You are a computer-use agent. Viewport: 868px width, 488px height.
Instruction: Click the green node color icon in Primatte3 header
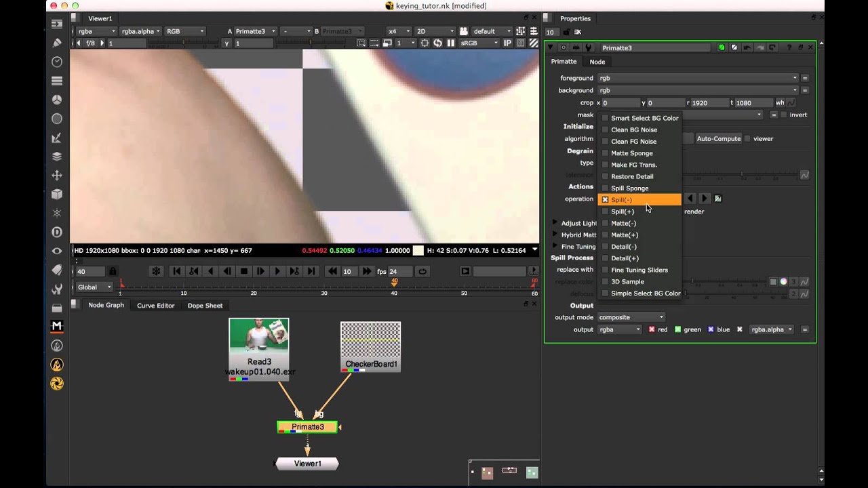[722, 47]
